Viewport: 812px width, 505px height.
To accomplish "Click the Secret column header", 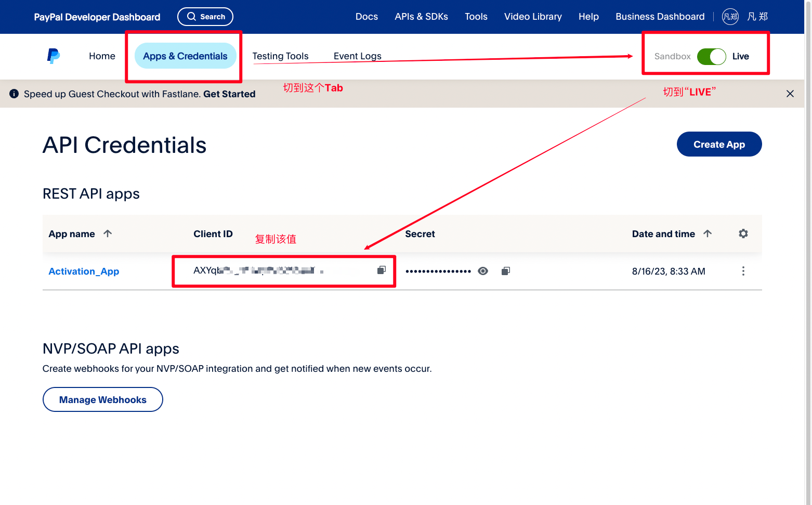I will coord(420,234).
